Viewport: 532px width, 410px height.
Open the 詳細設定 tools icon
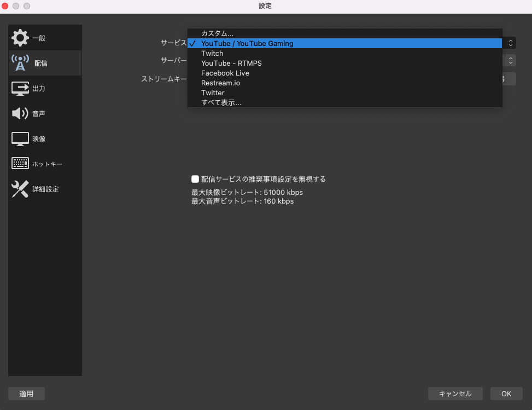pos(20,189)
